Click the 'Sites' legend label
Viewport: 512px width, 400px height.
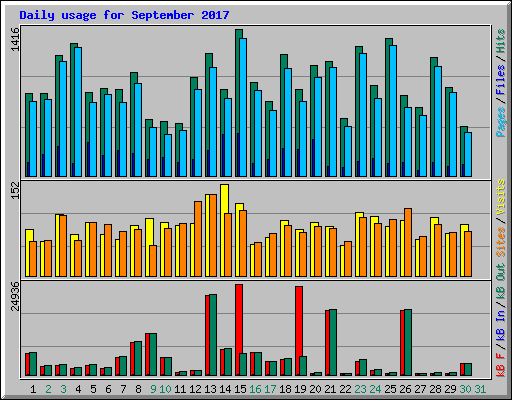click(501, 242)
